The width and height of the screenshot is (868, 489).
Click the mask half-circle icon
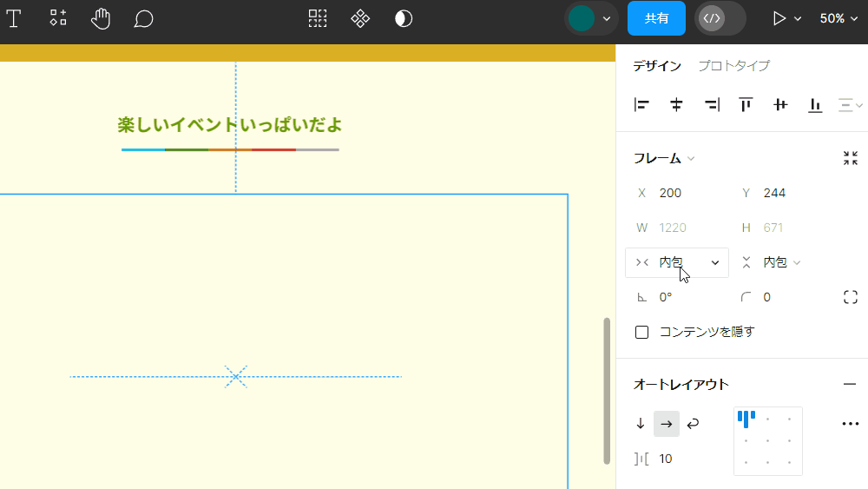pos(404,18)
